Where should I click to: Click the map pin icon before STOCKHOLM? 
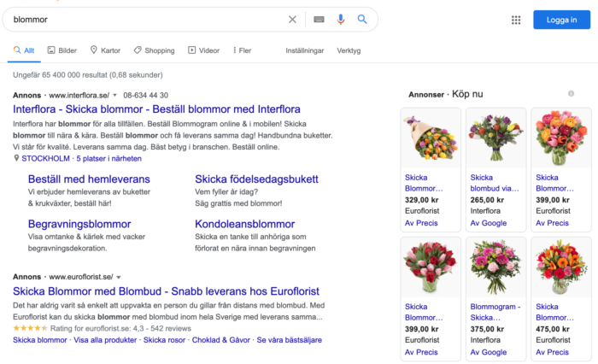tap(16, 158)
